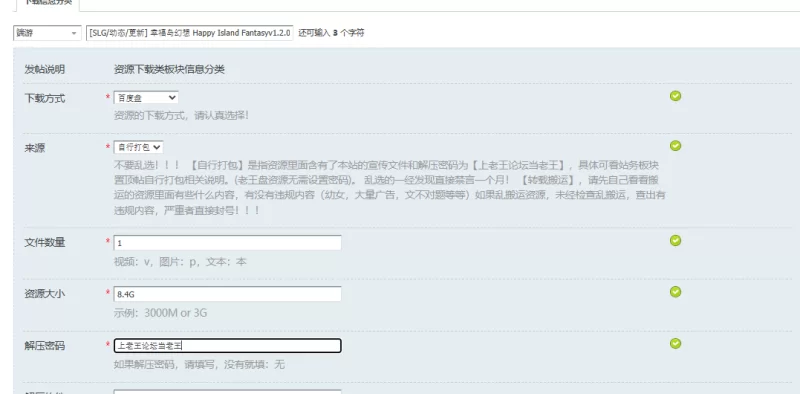Viewport: 800px width, 394px height.
Task: Click the hint 视频：v，图片：p，文本：本
Action: 180,262
